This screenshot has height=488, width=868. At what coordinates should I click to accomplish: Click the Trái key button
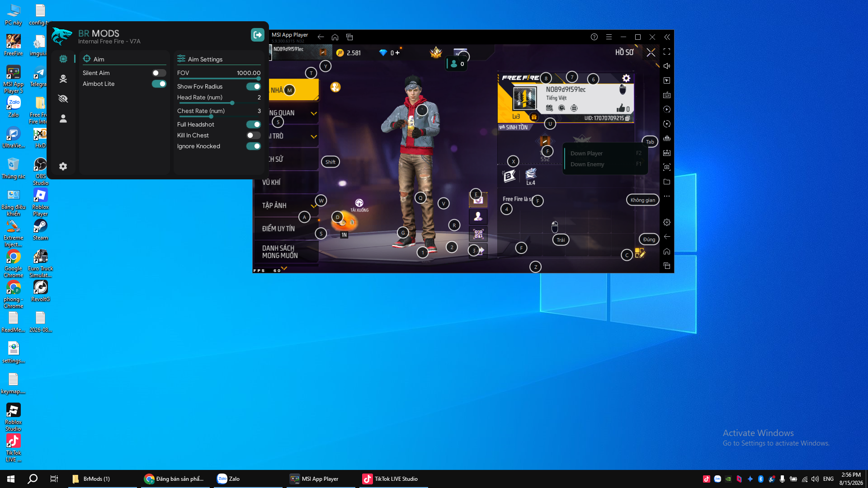tap(561, 240)
